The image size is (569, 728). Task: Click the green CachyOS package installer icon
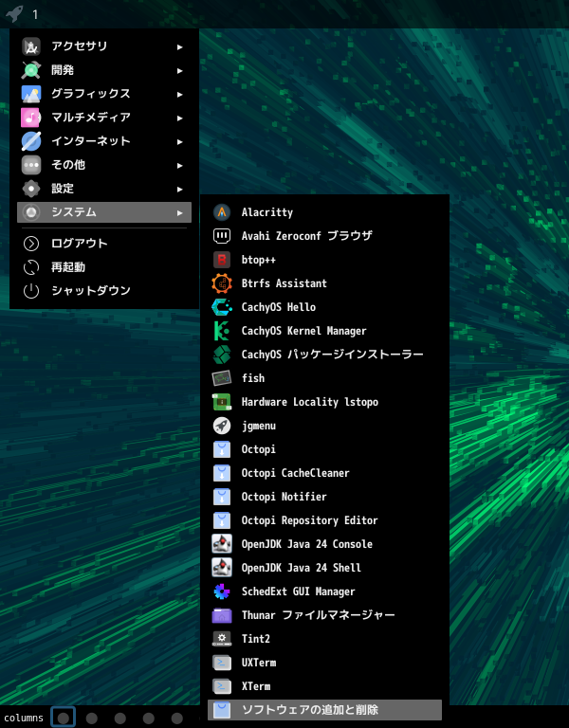(x=222, y=355)
